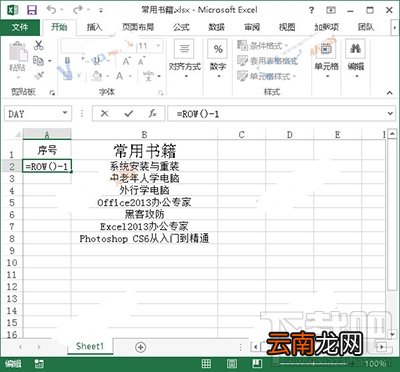The width and height of the screenshot is (400, 372).
Task: Switch to the 页面布局 tab
Action: tap(138, 27)
